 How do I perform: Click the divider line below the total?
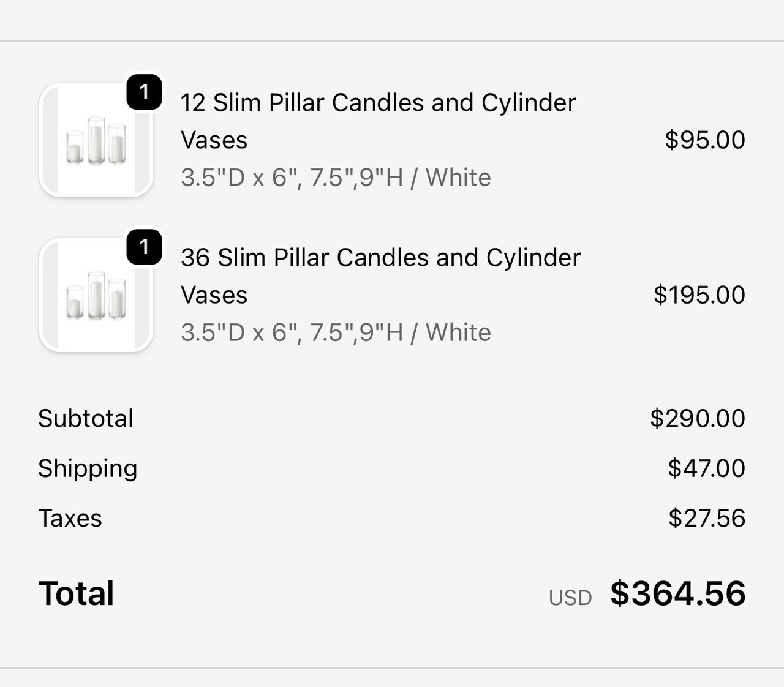click(x=392, y=668)
